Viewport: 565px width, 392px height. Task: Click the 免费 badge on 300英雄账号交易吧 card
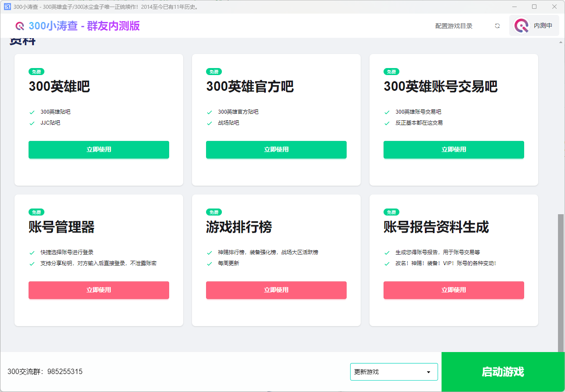pos(391,72)
